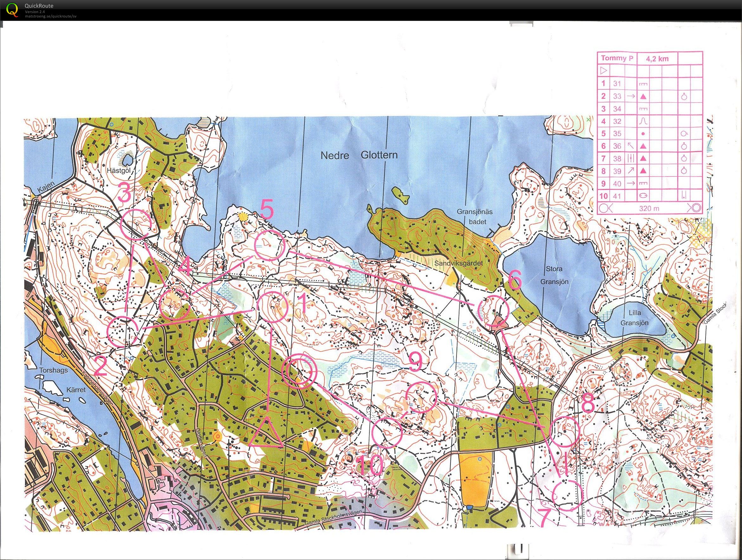Screen dimensions: 742x560
Task: Click the hill symbol in table row 4
Action: pos(643,121)
